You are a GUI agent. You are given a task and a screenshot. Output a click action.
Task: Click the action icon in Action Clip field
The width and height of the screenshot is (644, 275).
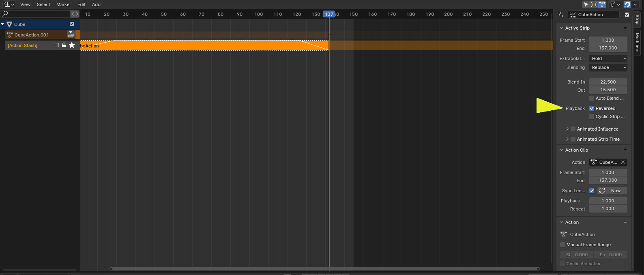pos(594,162)
